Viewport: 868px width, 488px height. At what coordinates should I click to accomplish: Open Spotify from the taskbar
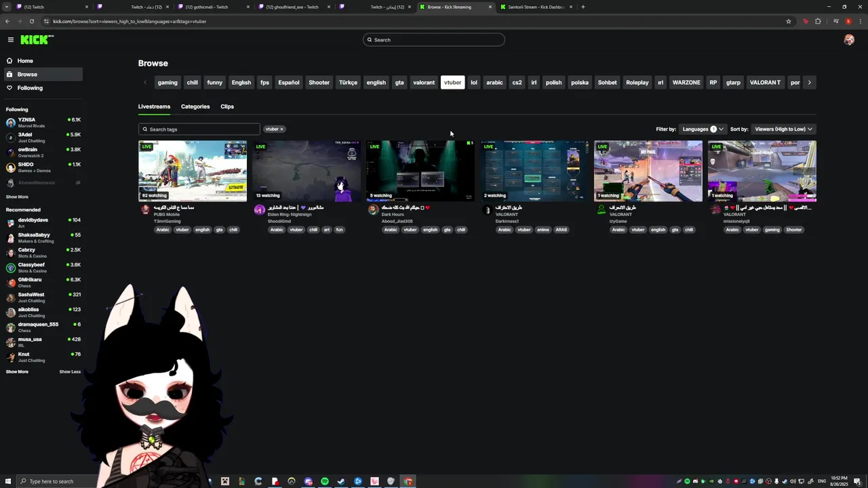[325, 481]
